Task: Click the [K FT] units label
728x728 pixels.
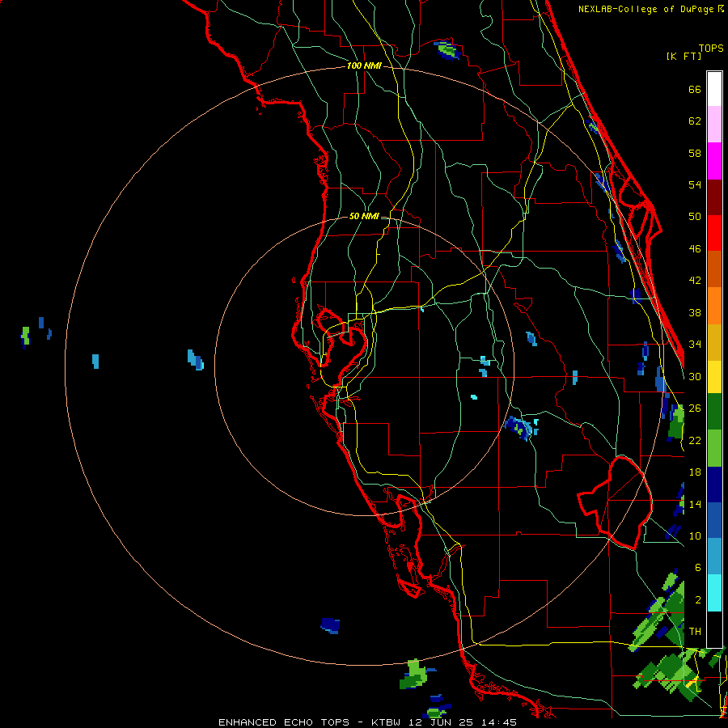Action: [x=684, y=56]
